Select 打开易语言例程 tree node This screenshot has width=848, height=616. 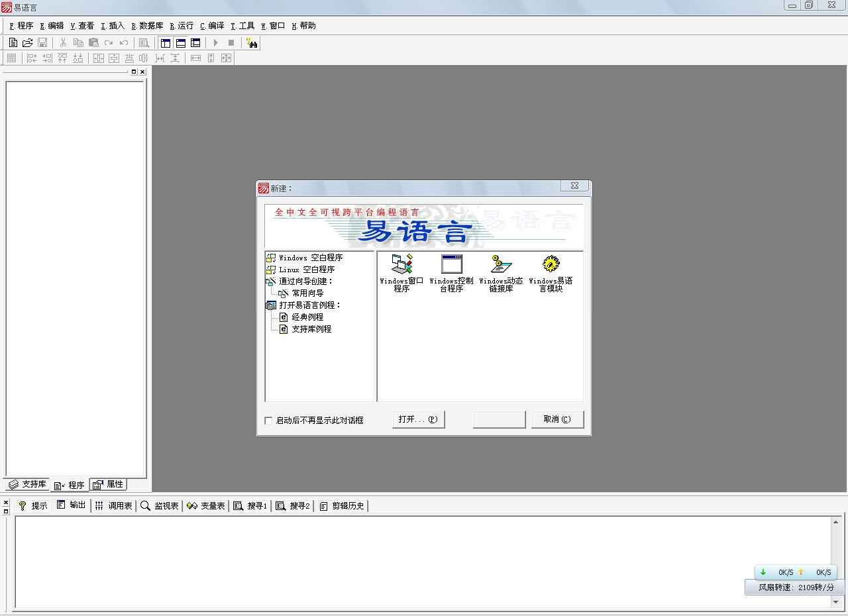pos(309,305)
